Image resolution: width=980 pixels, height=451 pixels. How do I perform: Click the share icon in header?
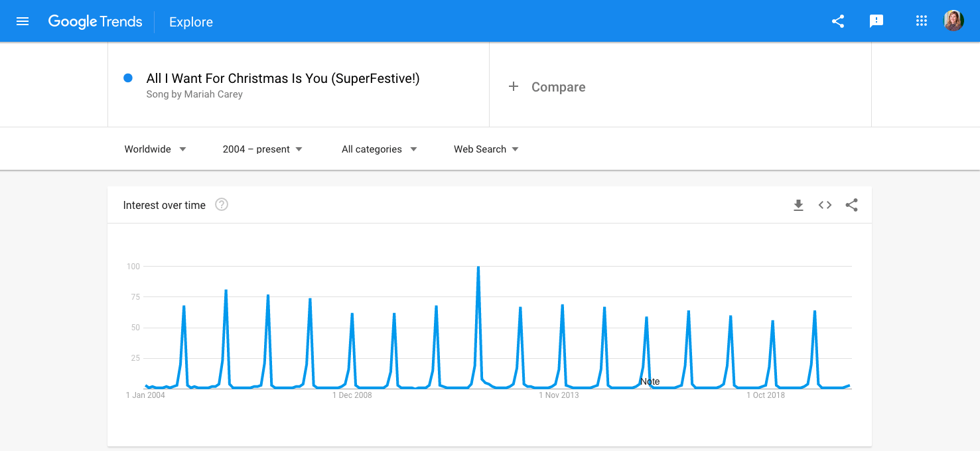(x=838, y=21)
